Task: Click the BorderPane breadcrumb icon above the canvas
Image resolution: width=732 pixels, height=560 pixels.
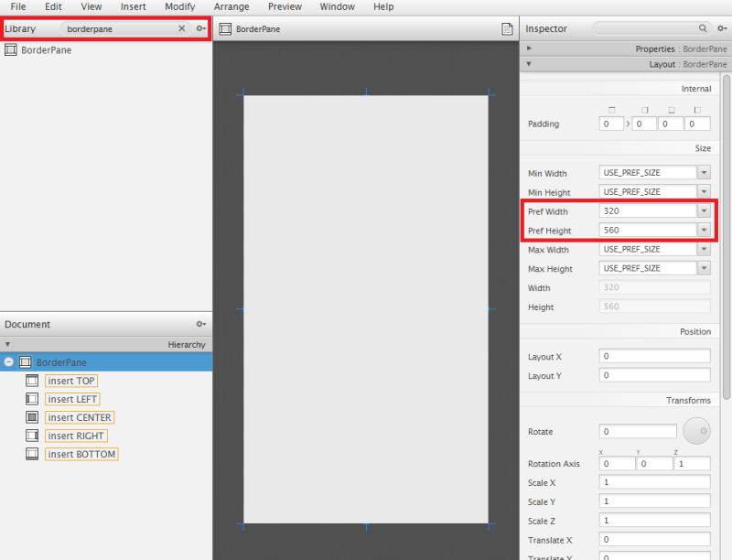Action: pyautogui.click(x=225, y=29)
